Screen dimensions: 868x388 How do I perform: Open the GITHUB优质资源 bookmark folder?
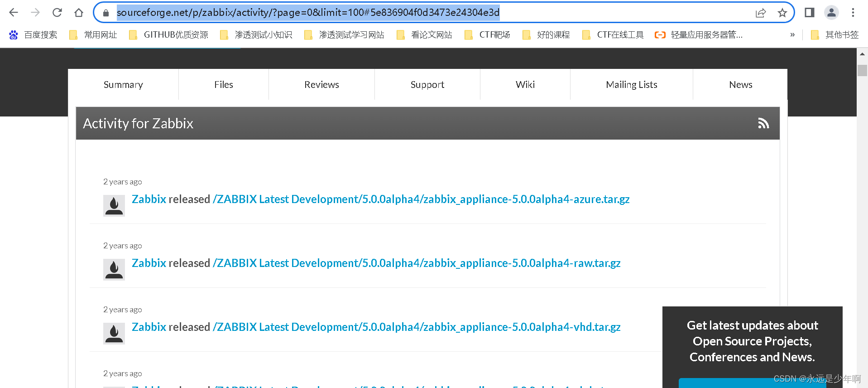tap(168, 35)
